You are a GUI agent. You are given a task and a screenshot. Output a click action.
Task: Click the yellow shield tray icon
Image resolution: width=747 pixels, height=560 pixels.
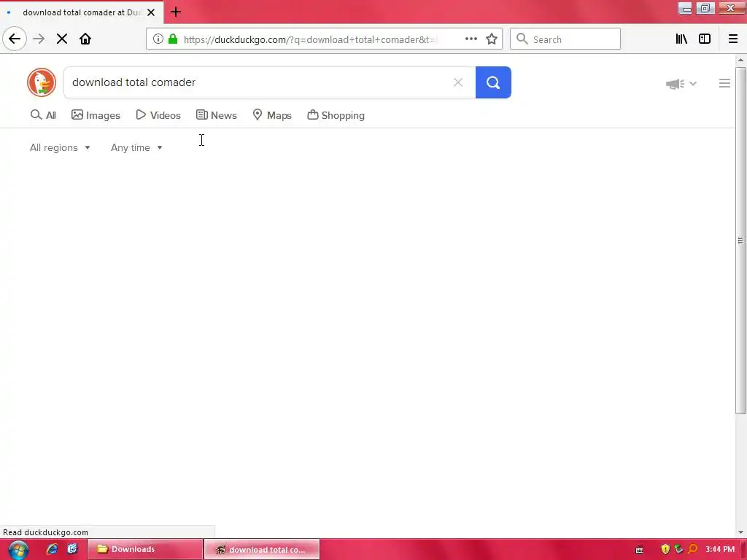[665, 550]
